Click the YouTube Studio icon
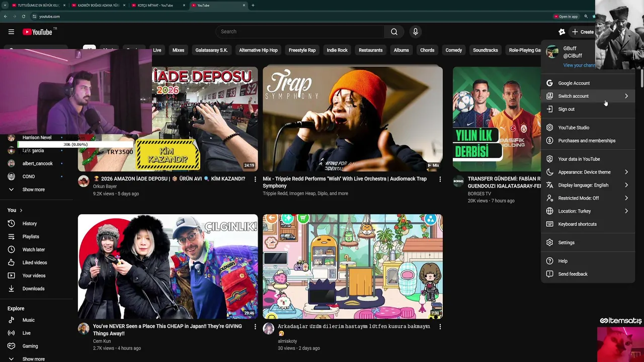 pos(549,128)
